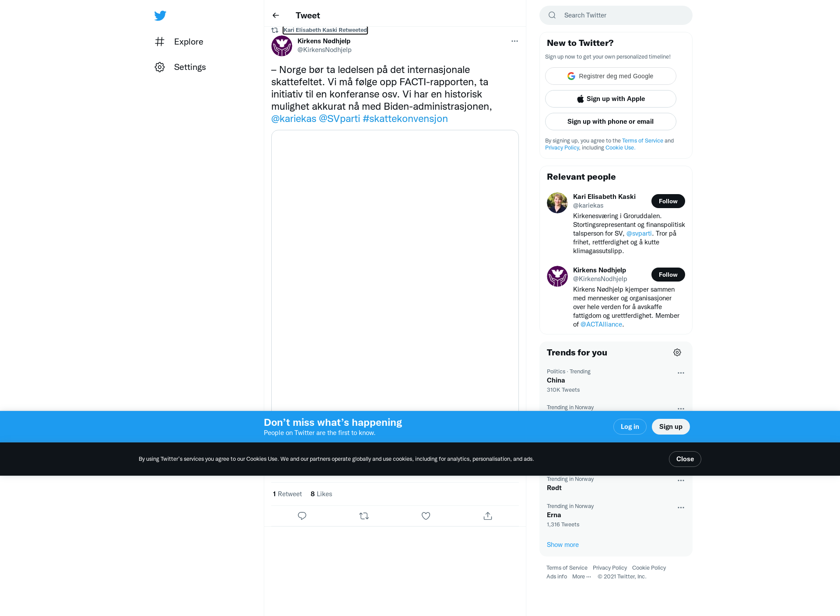Close the cookie notice banner
The width and height of the screenshot is (840, 616).
pyautogui.click(x=685, y=459)
